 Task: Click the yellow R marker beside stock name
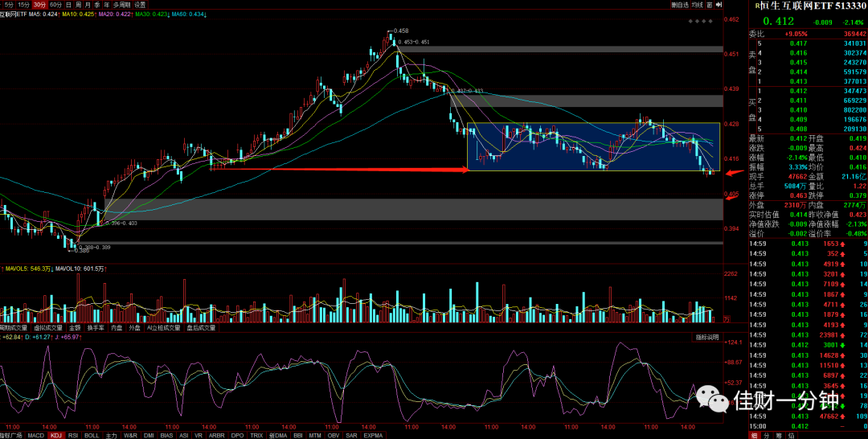point(758,6)
